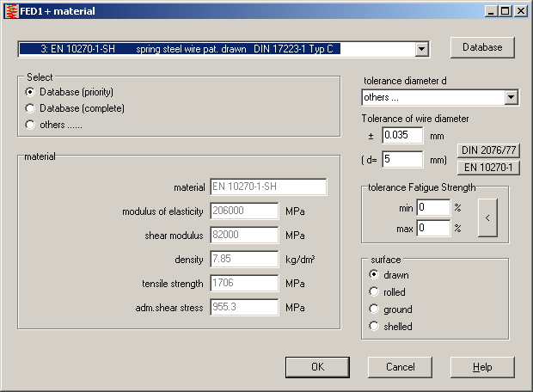Click the fatigue strength max percentage field

tap(433, 228)
